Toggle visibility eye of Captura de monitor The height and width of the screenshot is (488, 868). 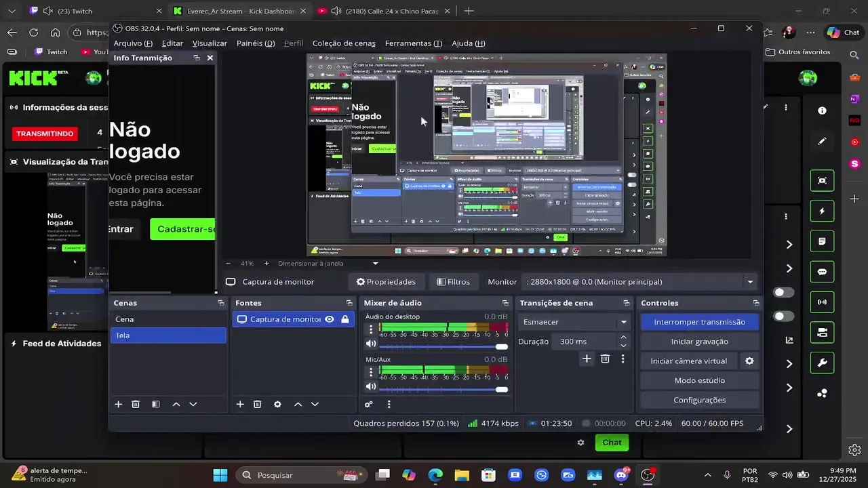329,319
